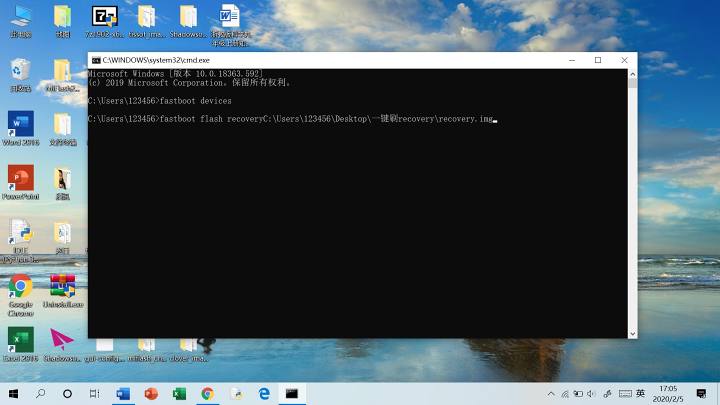
Task: Open the clock showing 17:05
Action: tap(667, 394)
